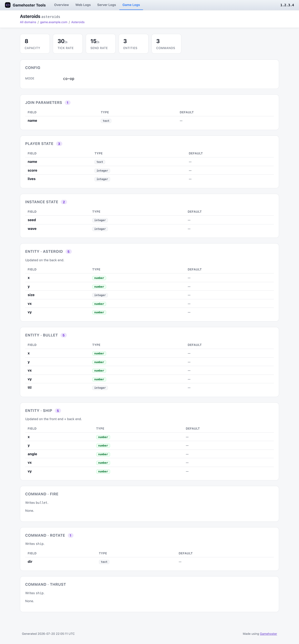
Task: Click the wave field row
Action: coord(149,229)
